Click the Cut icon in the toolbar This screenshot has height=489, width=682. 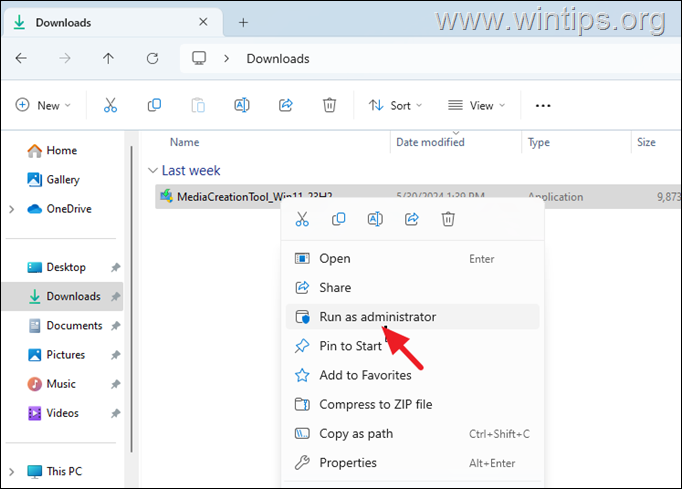tap(111, 105)
